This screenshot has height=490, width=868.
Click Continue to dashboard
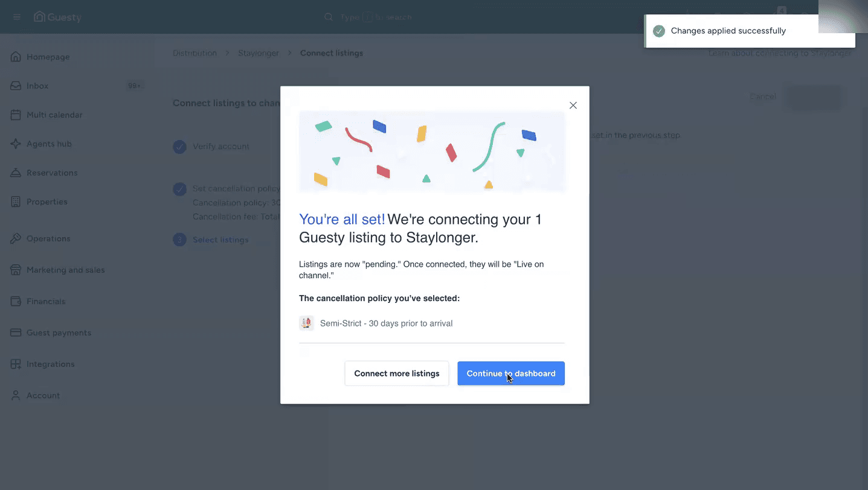click(511, 374)
